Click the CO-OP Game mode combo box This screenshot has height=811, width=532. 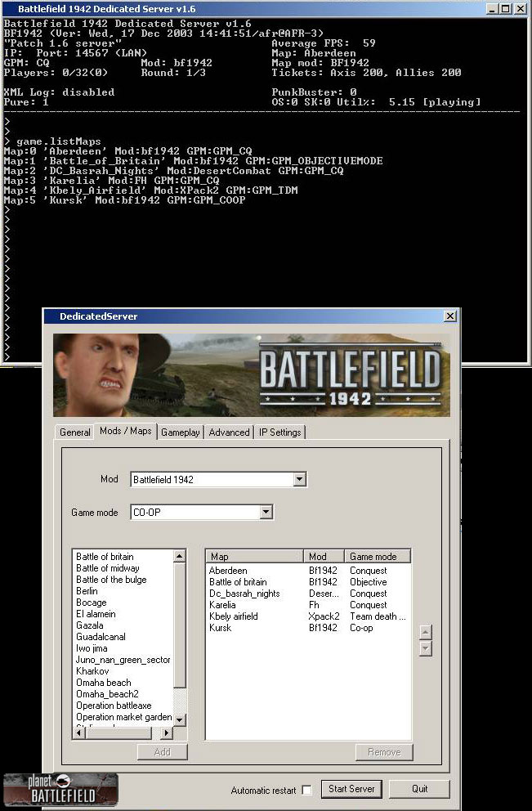(x=202, y=512)
